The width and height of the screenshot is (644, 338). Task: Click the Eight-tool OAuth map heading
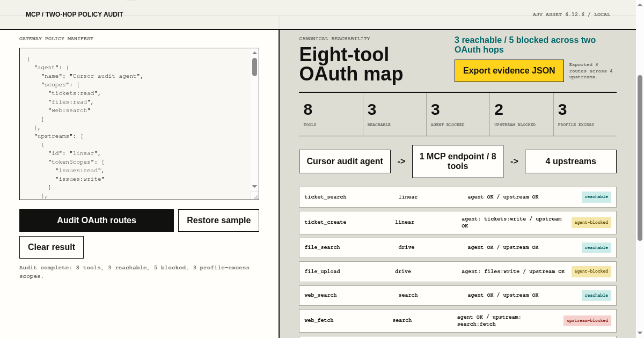[x=351, y=64]
